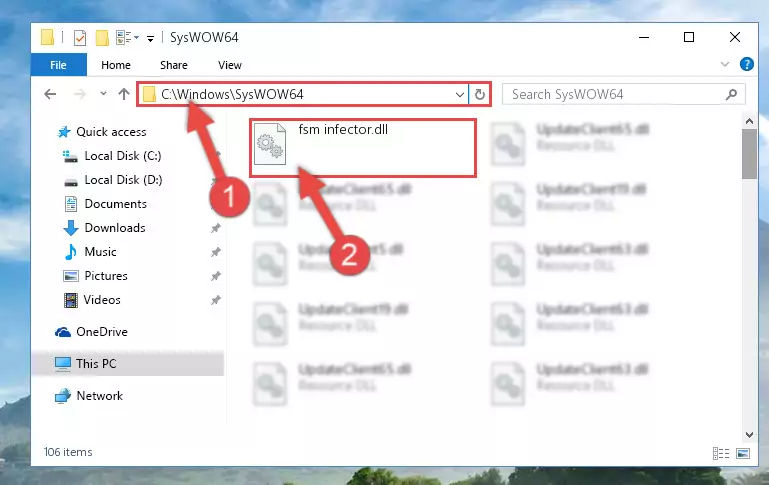Viewport: 769px width, 485px height.
Task: Click the search magnifier icon
Action: point(731,94)
